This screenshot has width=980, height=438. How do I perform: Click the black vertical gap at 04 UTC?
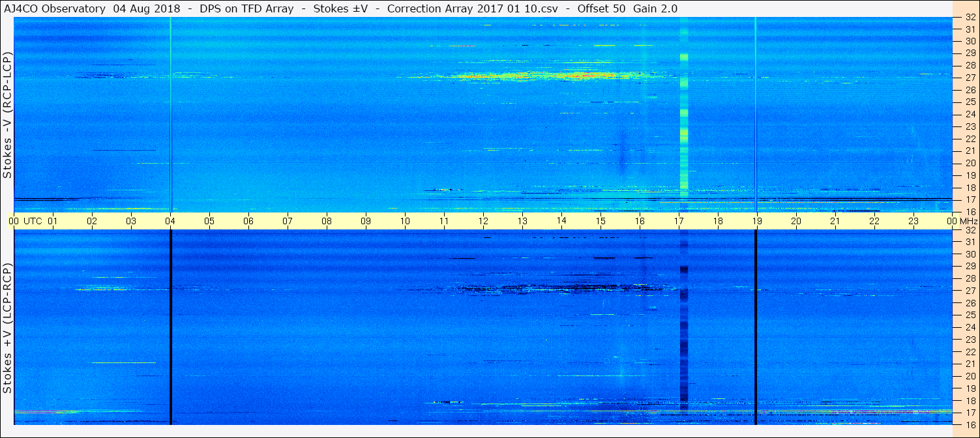click(170, 327)
